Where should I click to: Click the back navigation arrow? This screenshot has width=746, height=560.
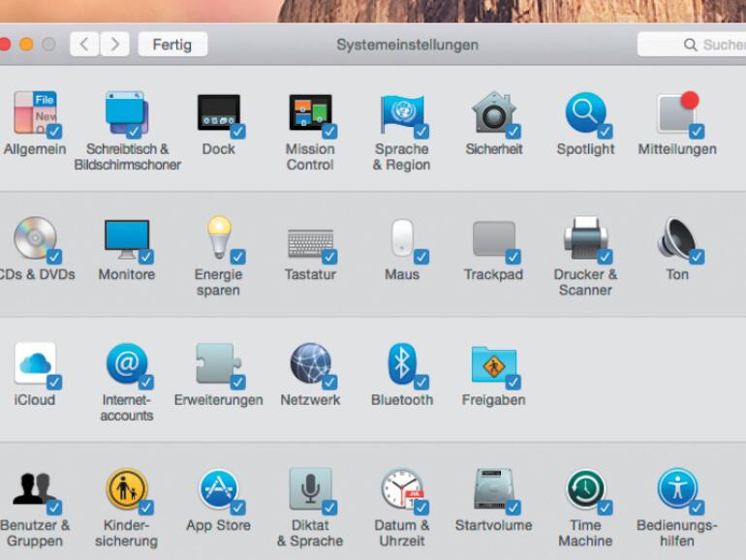coord(84,45)
